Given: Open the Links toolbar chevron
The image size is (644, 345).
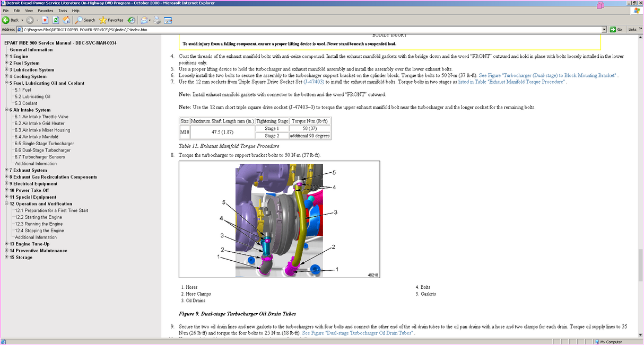Looking at the screenshot, I should point(640,30).
